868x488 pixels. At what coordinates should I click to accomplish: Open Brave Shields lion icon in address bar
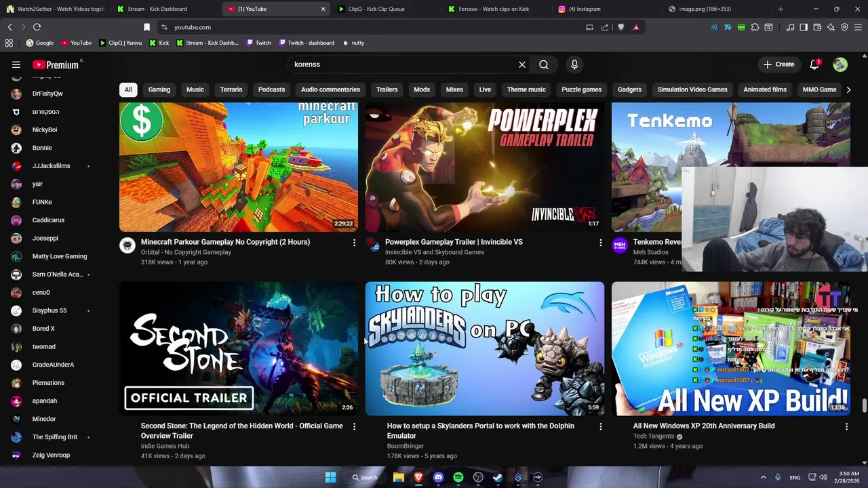pos(620,27)
